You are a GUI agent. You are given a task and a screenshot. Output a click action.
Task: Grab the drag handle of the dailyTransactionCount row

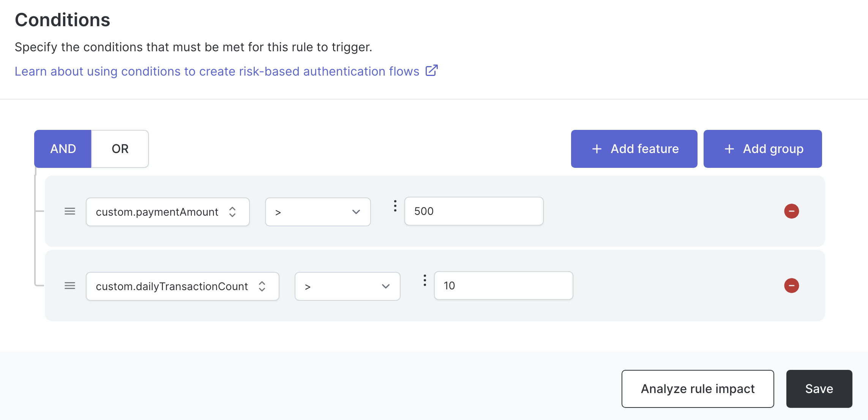coord(70,286)
